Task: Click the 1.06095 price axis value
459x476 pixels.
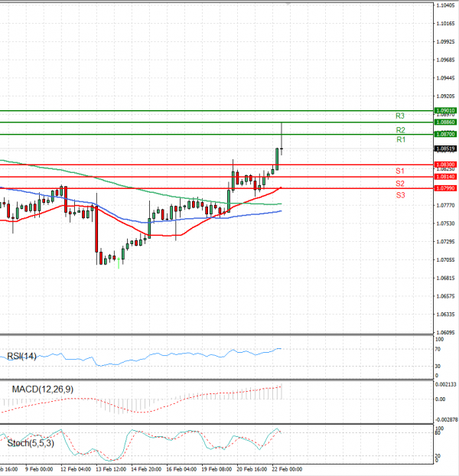Action: pos(445,332)
